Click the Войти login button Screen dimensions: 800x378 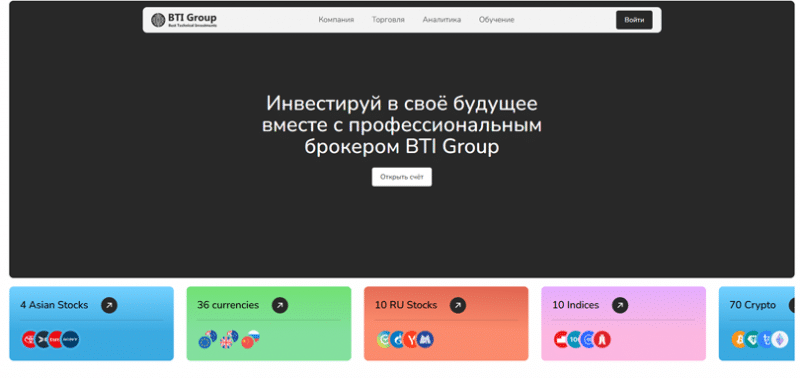tap(634, 20)
